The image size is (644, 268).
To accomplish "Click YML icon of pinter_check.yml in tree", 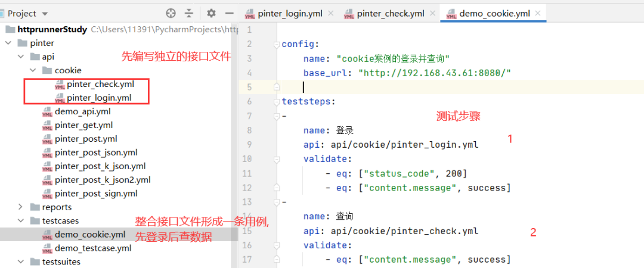I will (60, 85).
